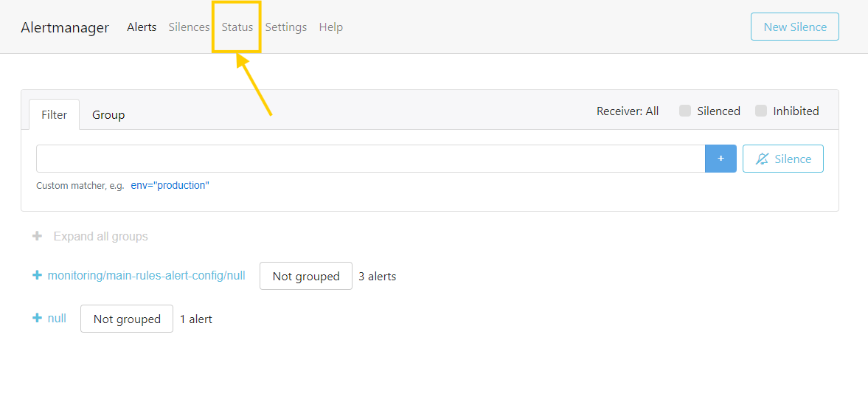Select the Filter tab
Viewport: 868px width, 402px height.
55,114
